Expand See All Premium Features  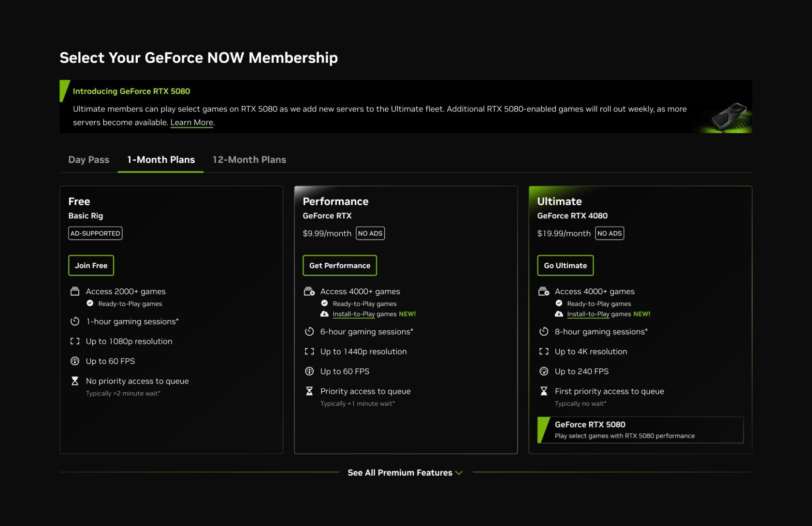pos(405,472)
